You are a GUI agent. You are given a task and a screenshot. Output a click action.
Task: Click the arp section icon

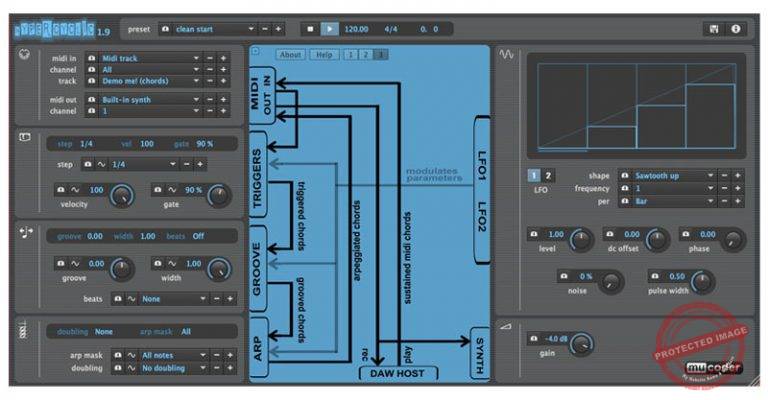(x=23, y=331)
